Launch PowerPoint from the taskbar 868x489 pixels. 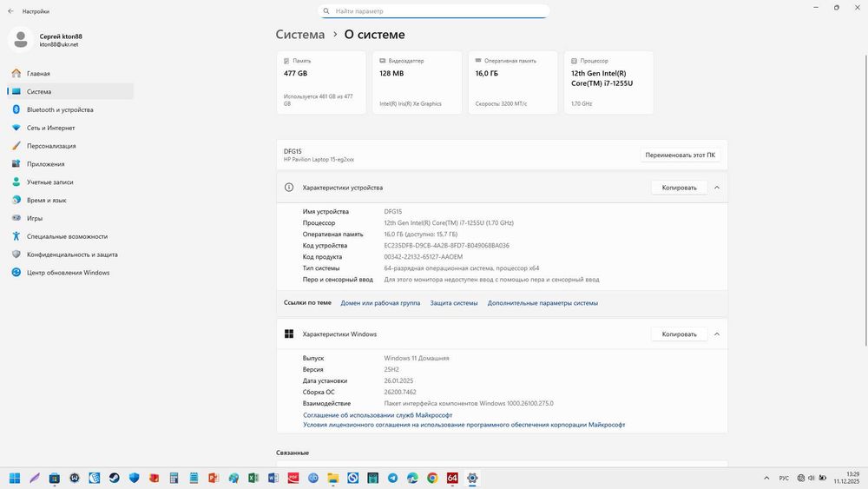coord(214,478)
